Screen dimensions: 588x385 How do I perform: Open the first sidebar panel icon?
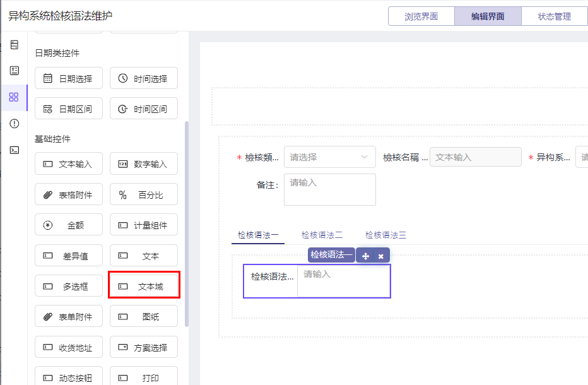(15, 45)
